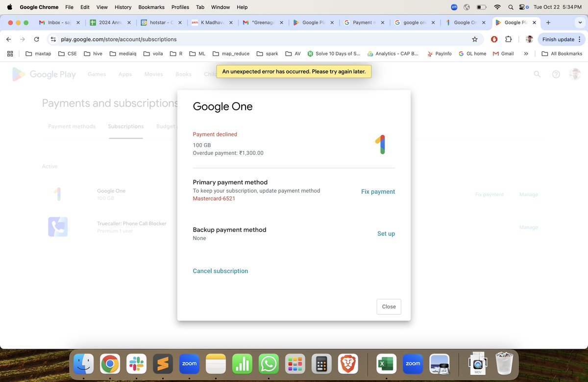The image size is (588, 382).
Task: Reload the current page
Action: click(37, 39)
